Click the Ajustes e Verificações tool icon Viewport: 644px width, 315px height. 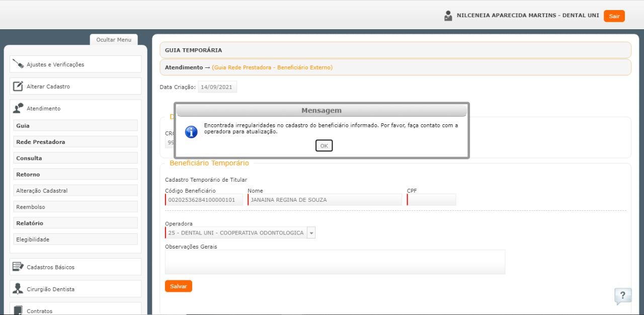tap(18, 64)
